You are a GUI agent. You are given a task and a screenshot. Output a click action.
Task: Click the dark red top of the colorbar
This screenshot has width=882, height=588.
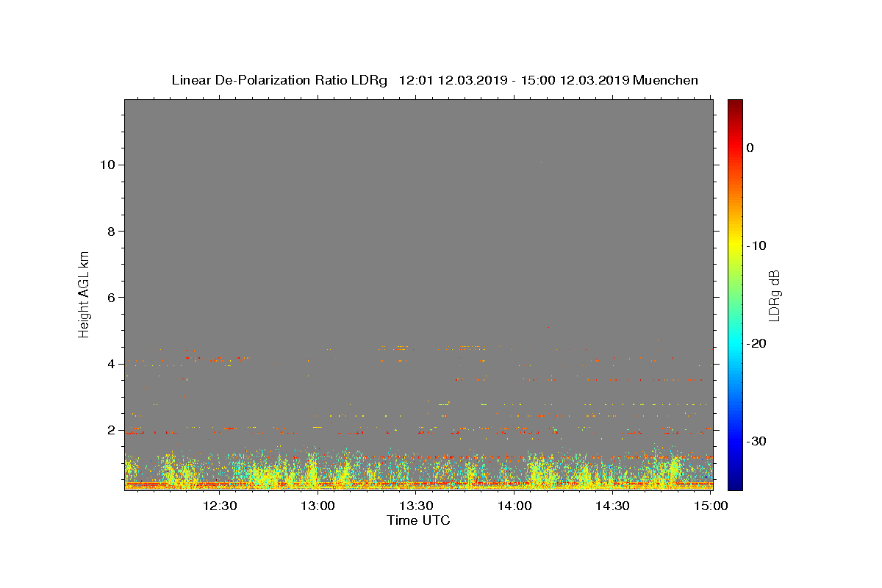[x=735, y=105]
